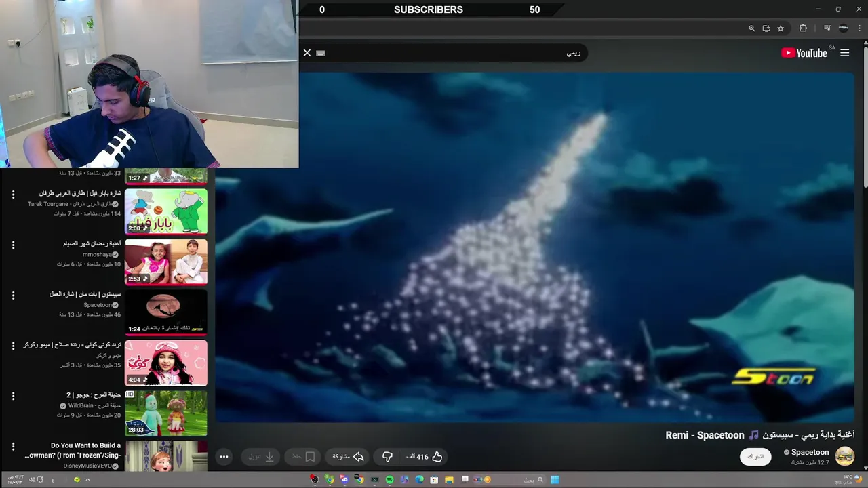
Task: Open the Spacetoon channel name link
Action: (x=810, y=452)
